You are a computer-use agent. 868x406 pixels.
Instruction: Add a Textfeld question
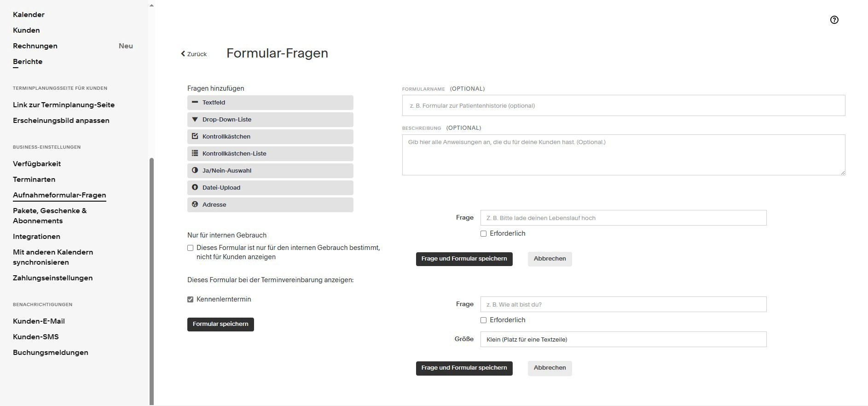click(270, 103)
